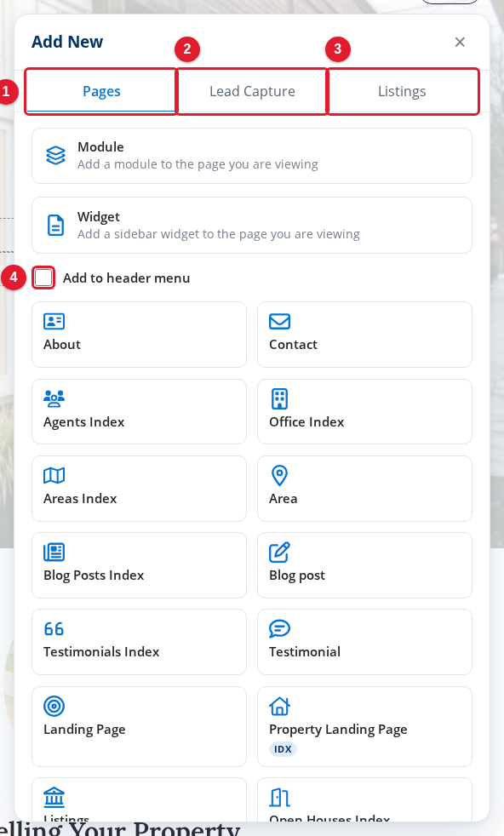Create an Agents Index page
Viewport: 504px width, 836px height.
click(x=140, y=411)
